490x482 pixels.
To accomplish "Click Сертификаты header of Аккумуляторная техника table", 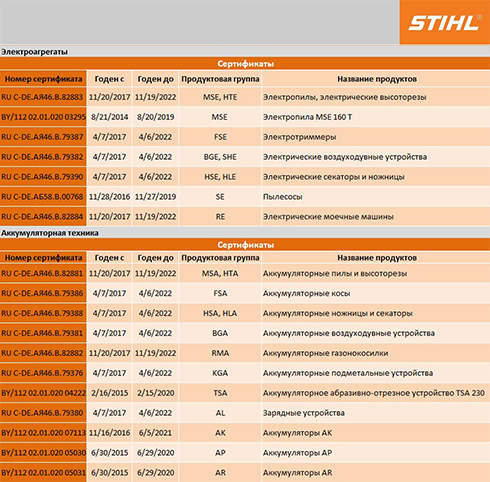I will [x=245, y=245].
